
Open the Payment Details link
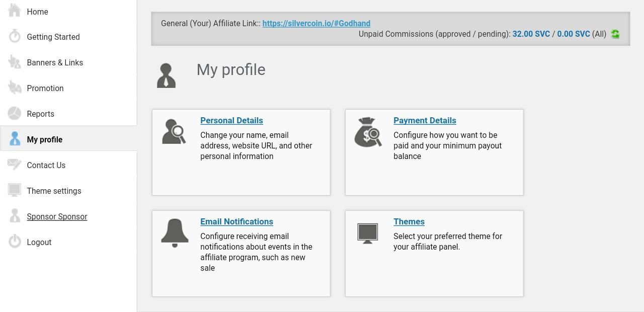[x=425, y=120]
